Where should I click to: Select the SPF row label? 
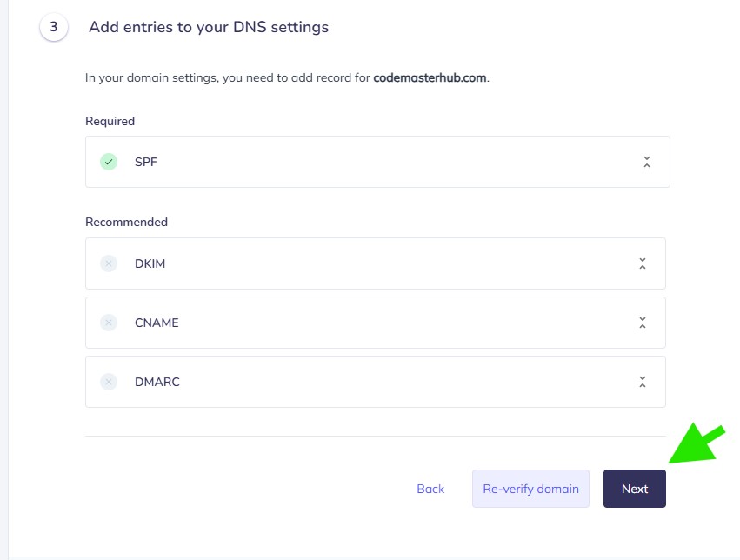146,162
